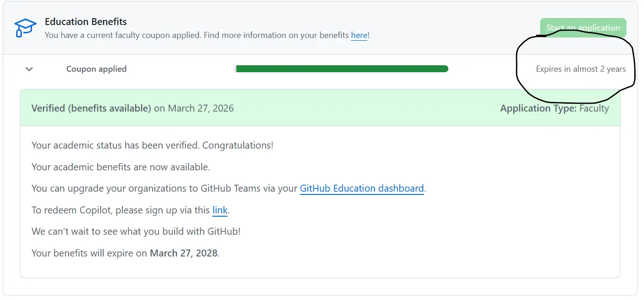Collapse the Coupon applied chevron
Screen dimensions: 644x300
click(29, 69)
